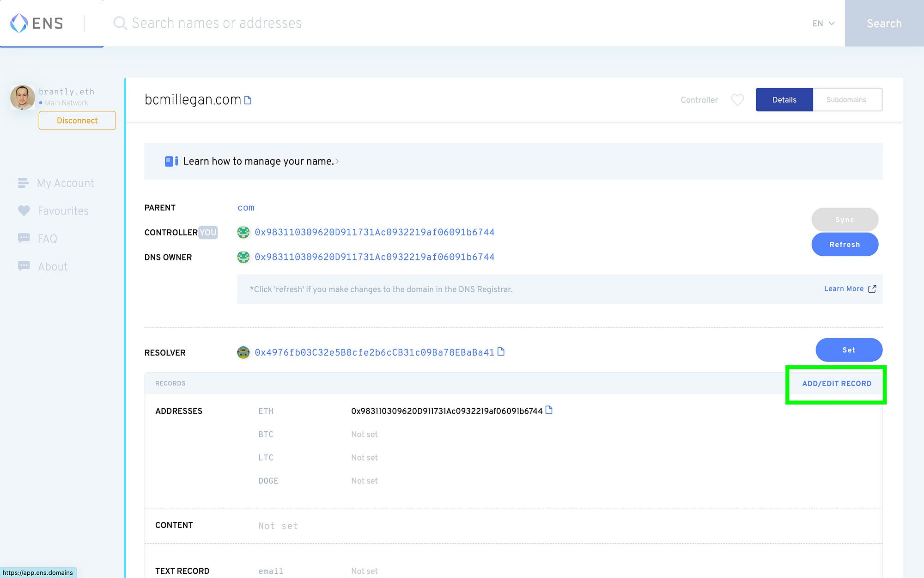
Task: Click My Account sidebar icon
Action: (23, 183)
